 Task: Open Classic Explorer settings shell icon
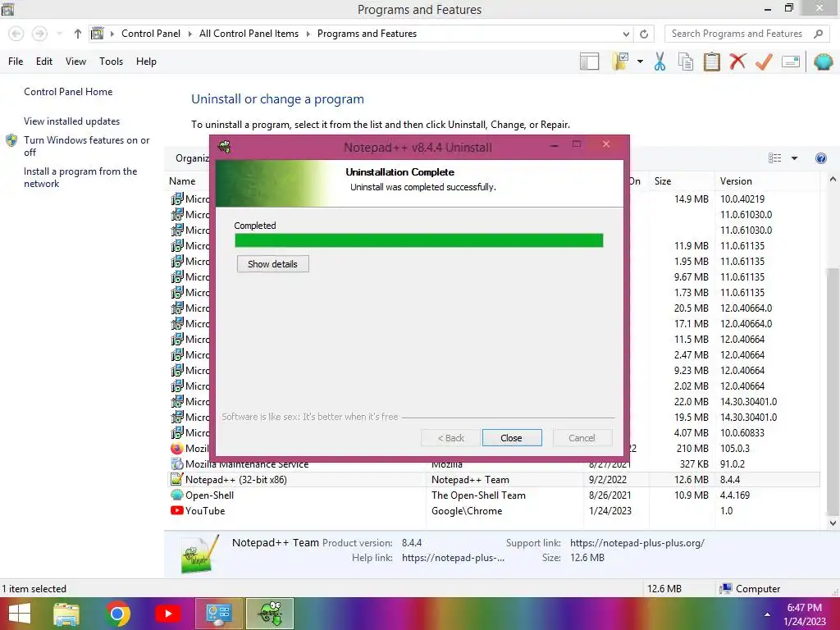tap(824, 62)
